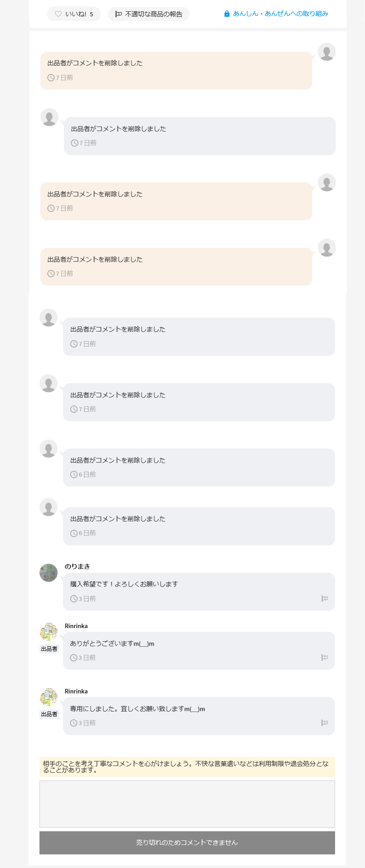Click the heart icon to like the item
The width and height of the screenshot is (365, 868).
[58, 14]
